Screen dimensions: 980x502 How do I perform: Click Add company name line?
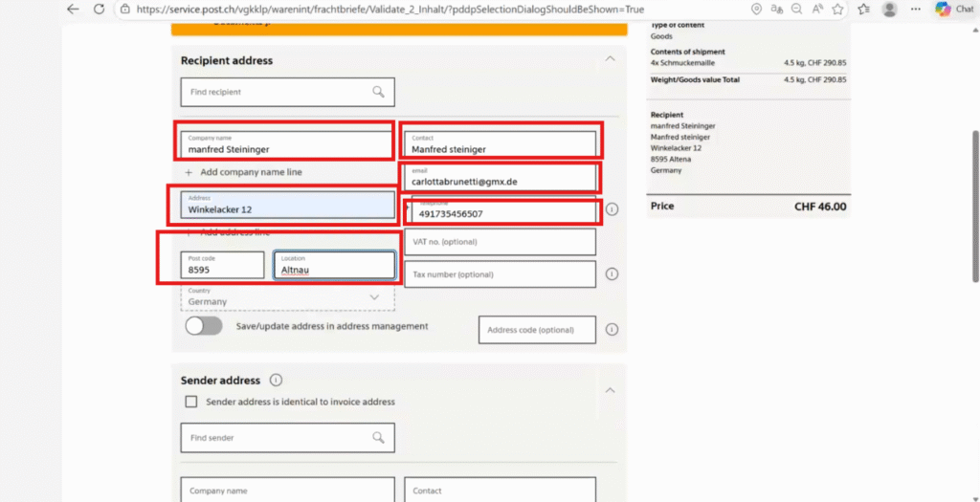click(x=244, y=172)
